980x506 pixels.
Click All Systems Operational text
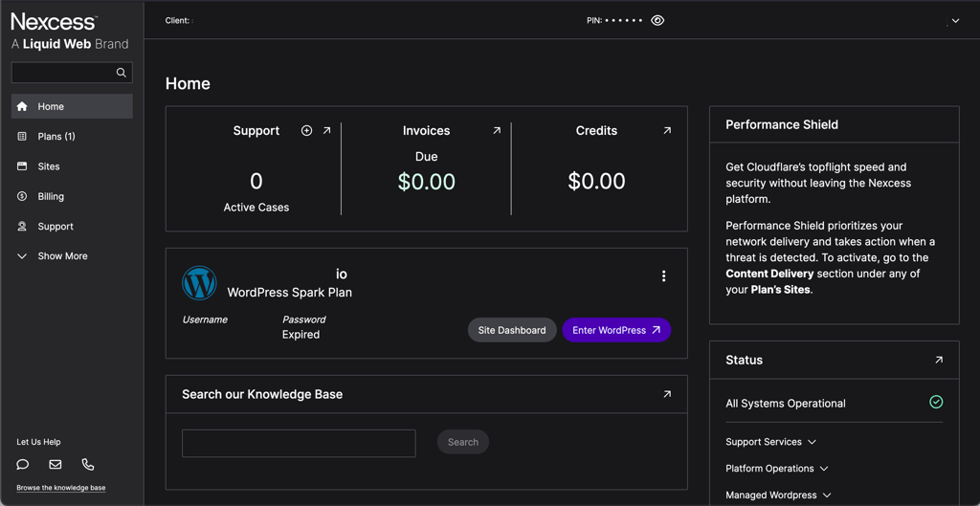[786, 404]
